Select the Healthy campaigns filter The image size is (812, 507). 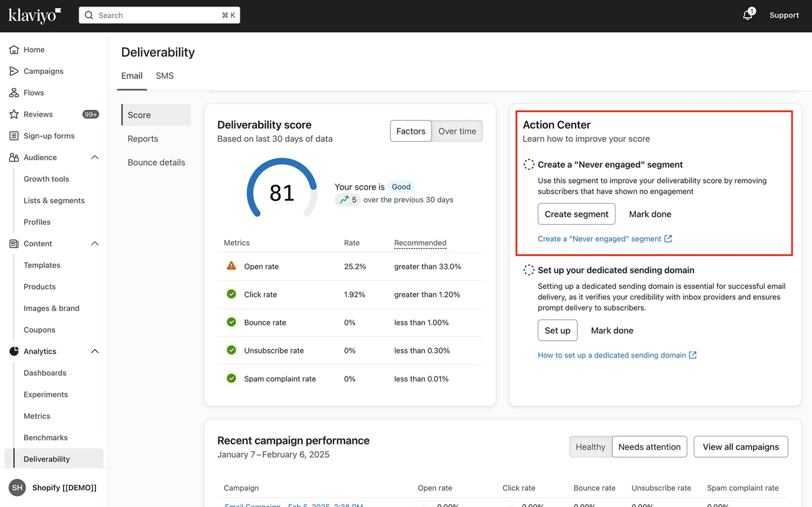pos(590,447)
